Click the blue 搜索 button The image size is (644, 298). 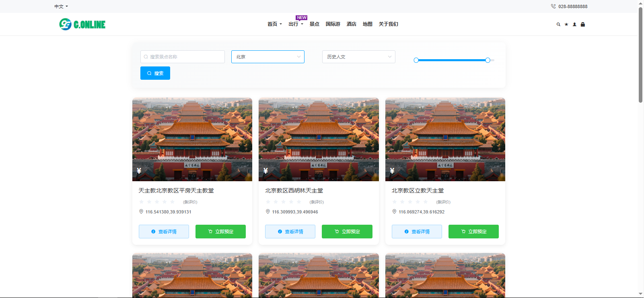[155, 73]
